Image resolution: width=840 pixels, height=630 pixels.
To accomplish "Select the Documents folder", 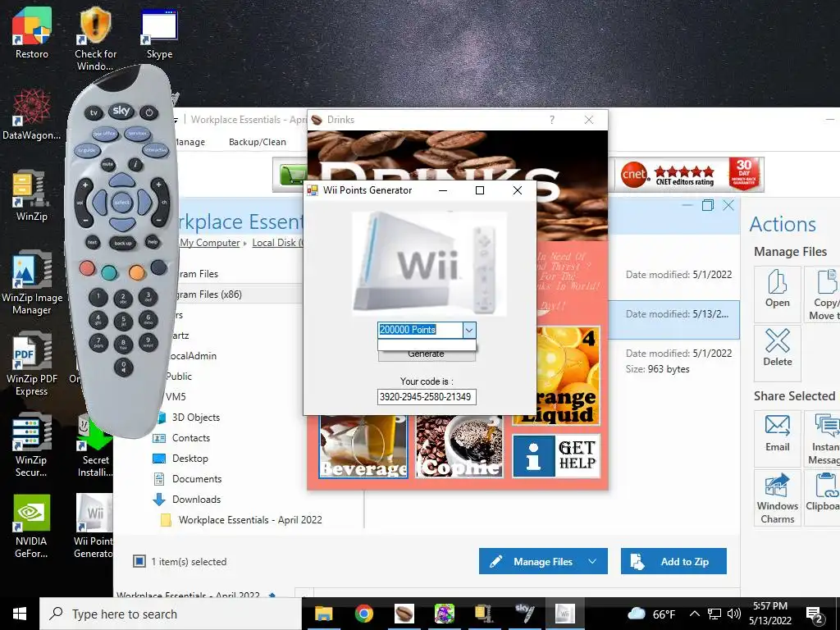I will pyautogui.click(x=197, y=479).
